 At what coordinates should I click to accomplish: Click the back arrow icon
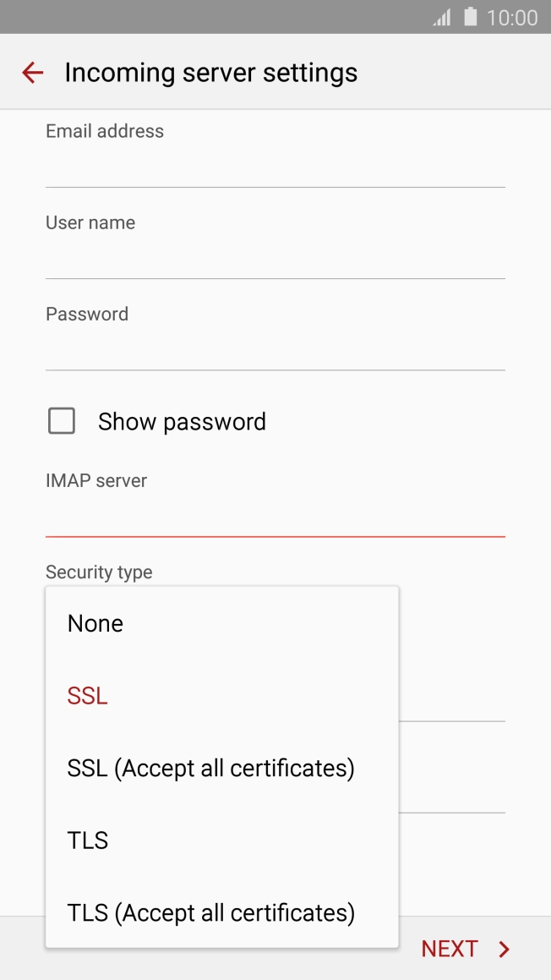[31, 72]
